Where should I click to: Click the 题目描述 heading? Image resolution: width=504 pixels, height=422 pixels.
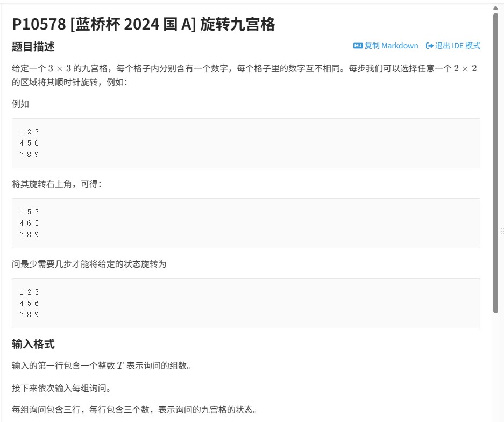(x=33, y=47)
